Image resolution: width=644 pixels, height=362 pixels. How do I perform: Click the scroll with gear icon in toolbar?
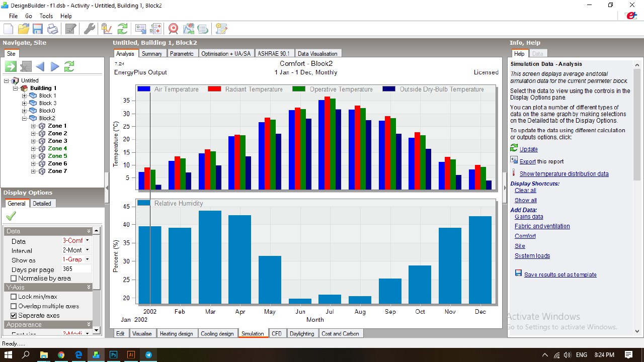click(222, 29)
